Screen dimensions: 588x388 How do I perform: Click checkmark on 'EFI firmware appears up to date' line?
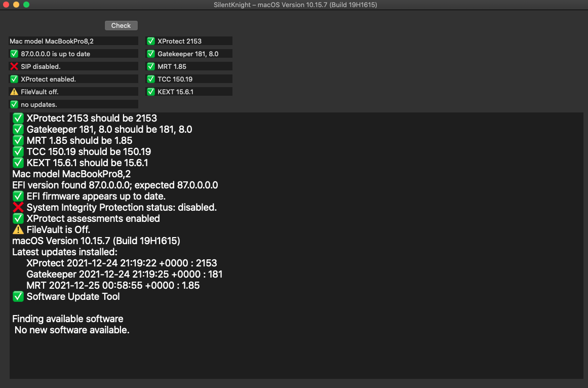click(18, 196)
